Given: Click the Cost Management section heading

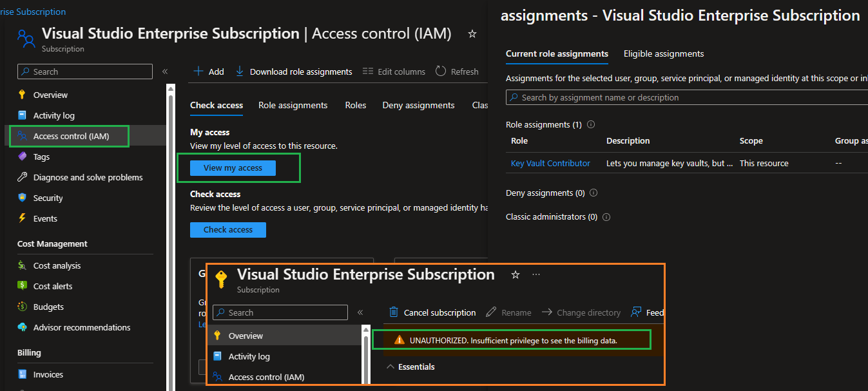Looking at the screenshot, I should click(x=52, y=243).
